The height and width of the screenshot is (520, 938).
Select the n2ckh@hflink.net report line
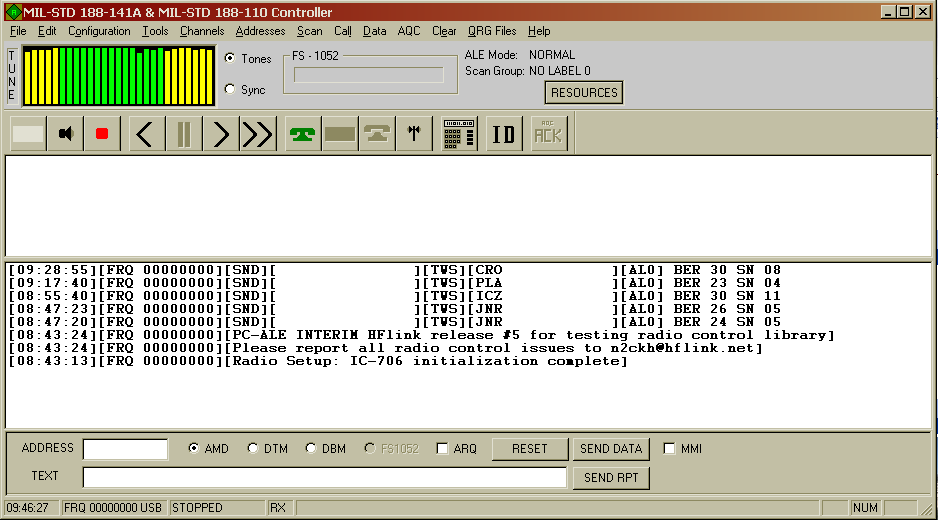point(386,348)
